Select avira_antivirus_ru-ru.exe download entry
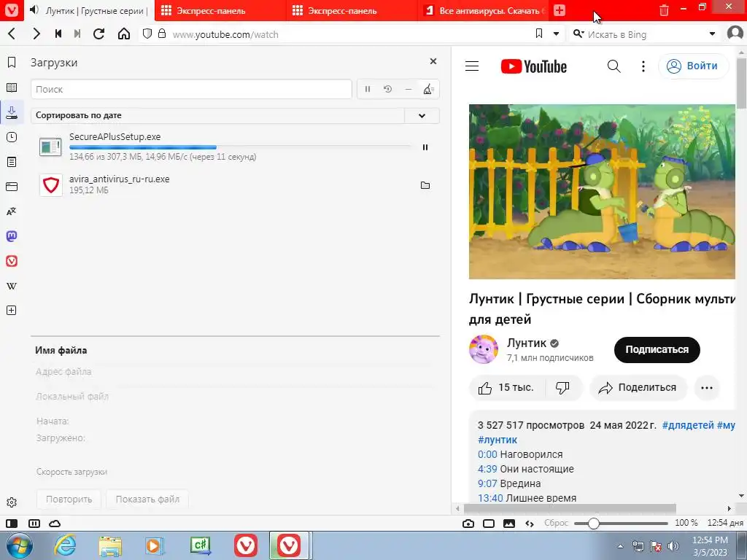The width and height of the screenshot is (747, 560). click(x=236, y=184)
